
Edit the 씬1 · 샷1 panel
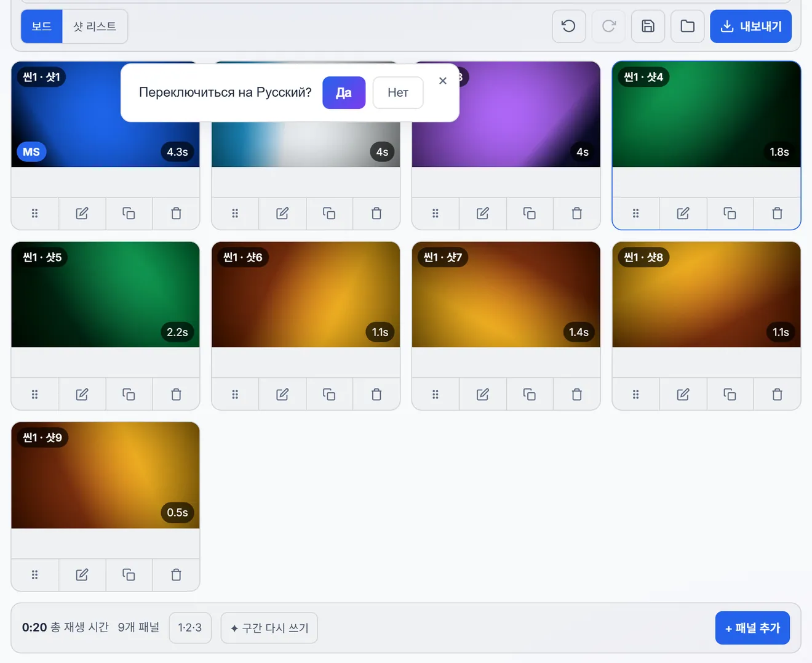point(82,214)
